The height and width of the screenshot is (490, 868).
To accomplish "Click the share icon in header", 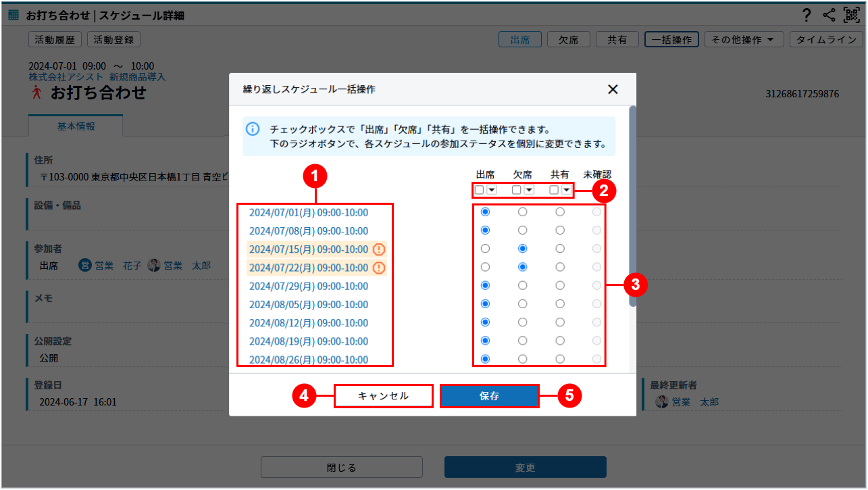I will [x=829, y=16].
